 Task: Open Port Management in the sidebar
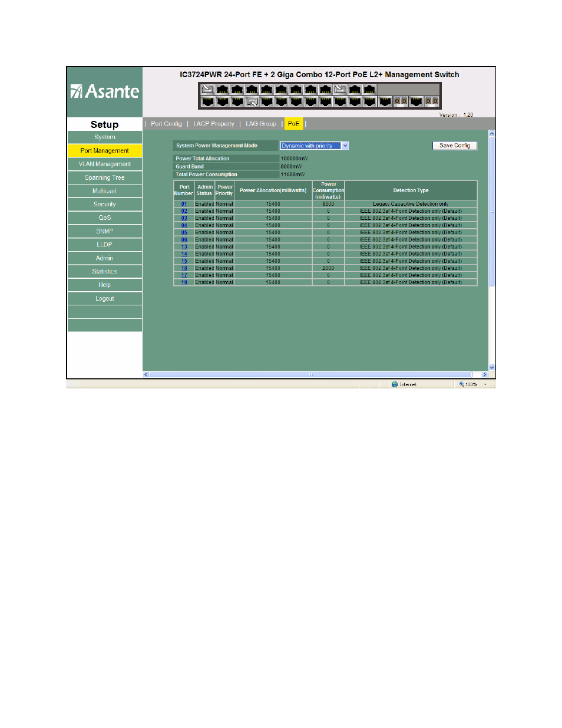(105, 151)
